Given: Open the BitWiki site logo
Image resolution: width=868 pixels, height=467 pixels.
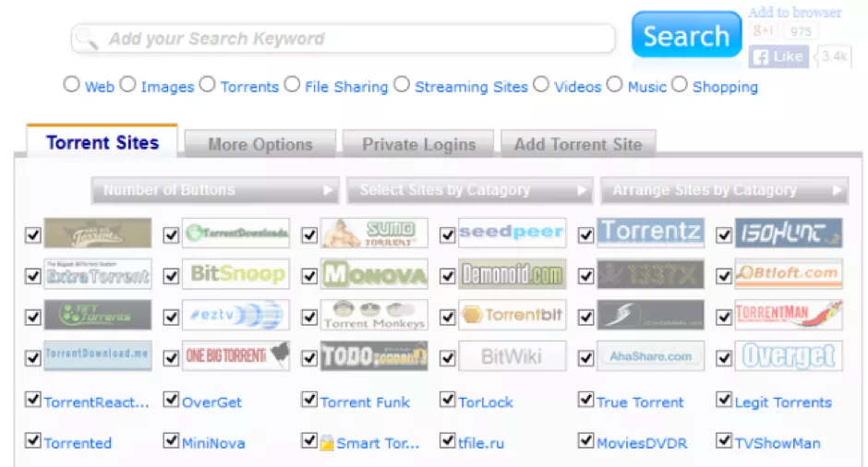Looking at the screenshot, I should 512,355.
